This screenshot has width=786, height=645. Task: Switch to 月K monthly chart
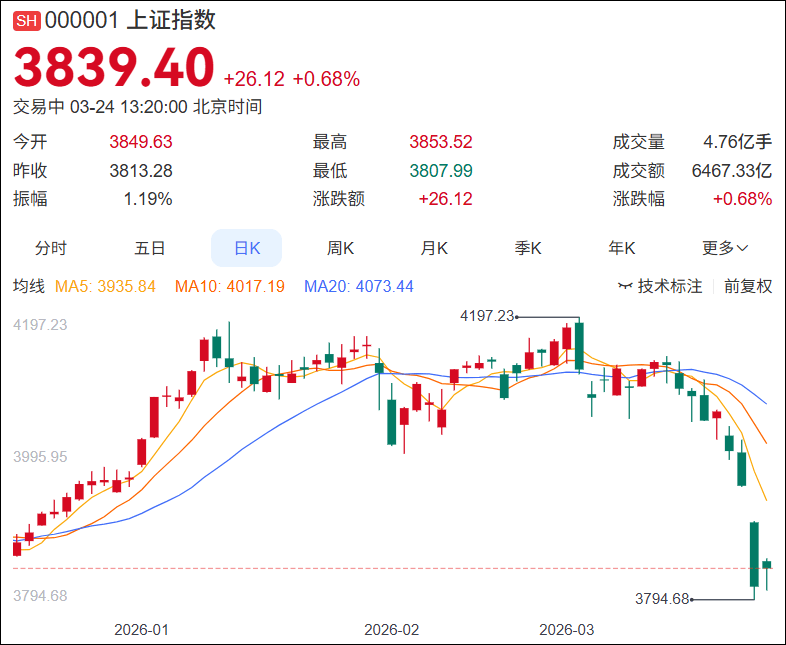point(434,248)
